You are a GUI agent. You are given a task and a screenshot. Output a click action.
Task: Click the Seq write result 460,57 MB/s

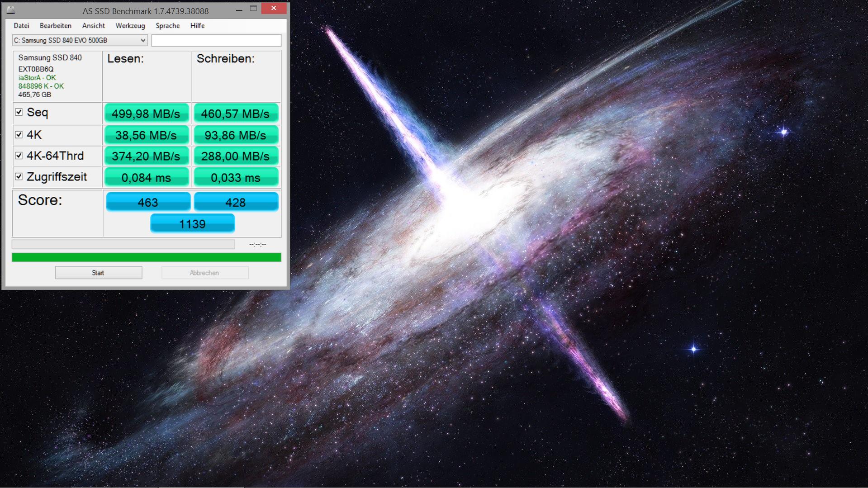pyautogui.click(x=236, y=114)
